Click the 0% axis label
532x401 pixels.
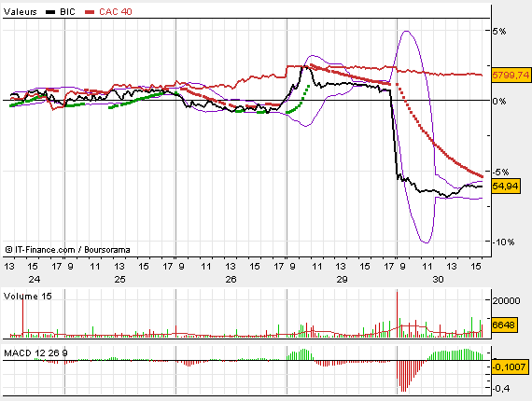[x=499, y=101]
